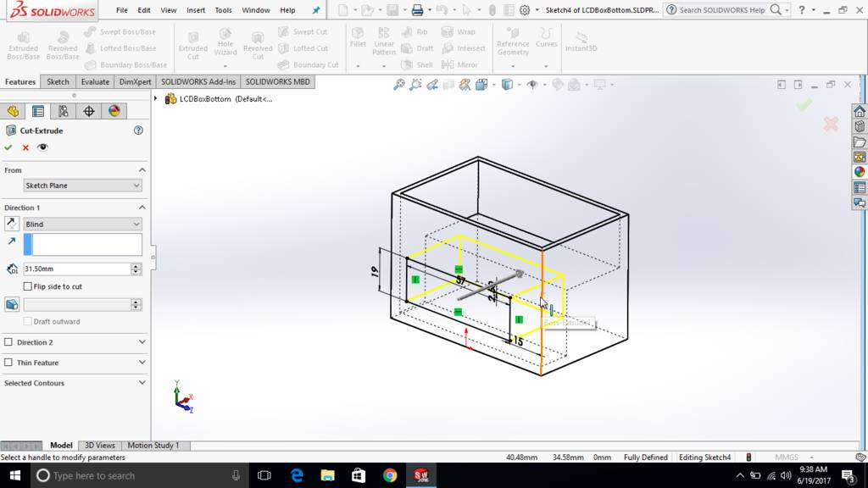This screenshot has height=488, width=868.
Task: Click the Instant3D button
Action: point(581,42)
